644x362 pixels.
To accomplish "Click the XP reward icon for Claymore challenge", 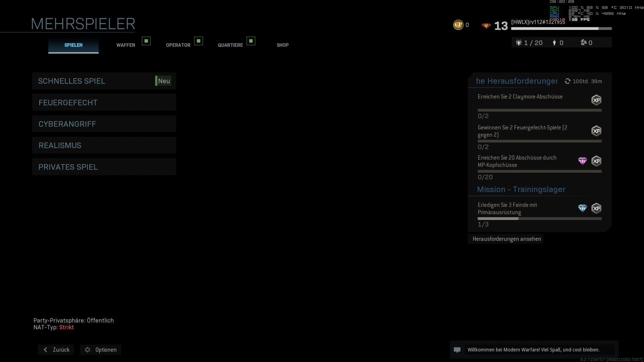I will click(596, 100).
